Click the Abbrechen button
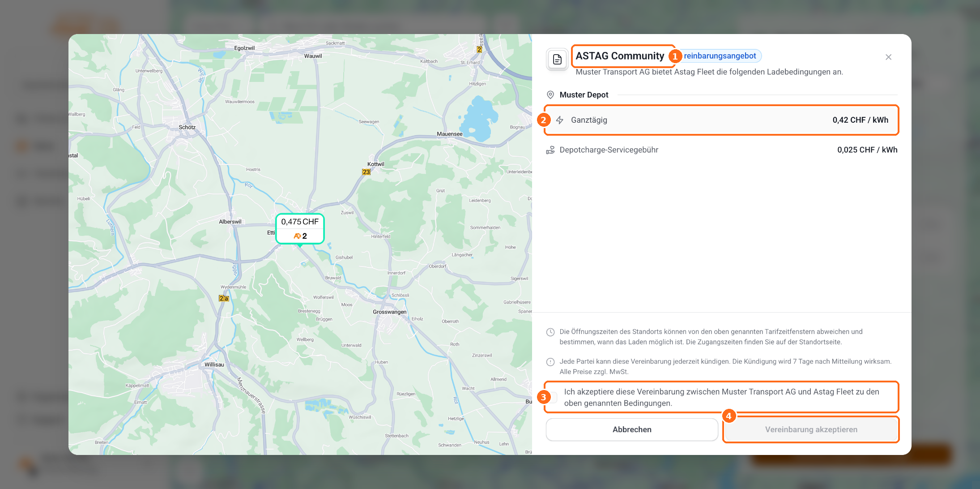This screenshot has width=980, height=489. point(632,429)
